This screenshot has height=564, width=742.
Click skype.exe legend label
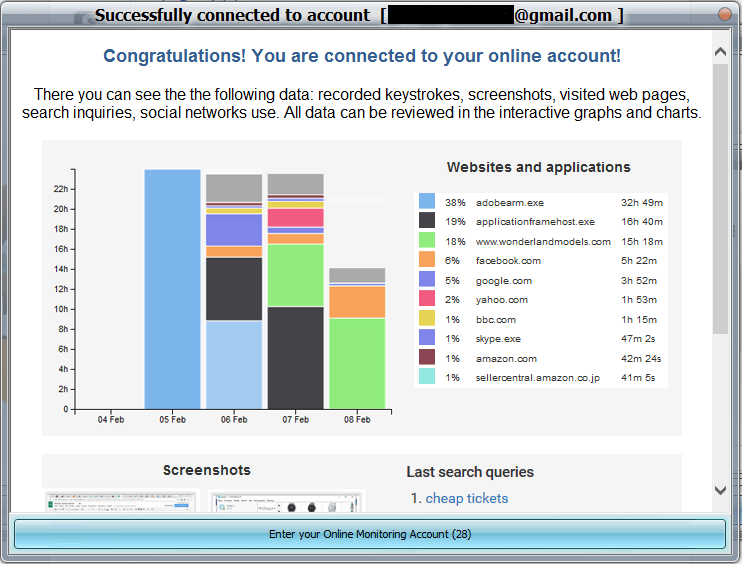tap(498, 339)
